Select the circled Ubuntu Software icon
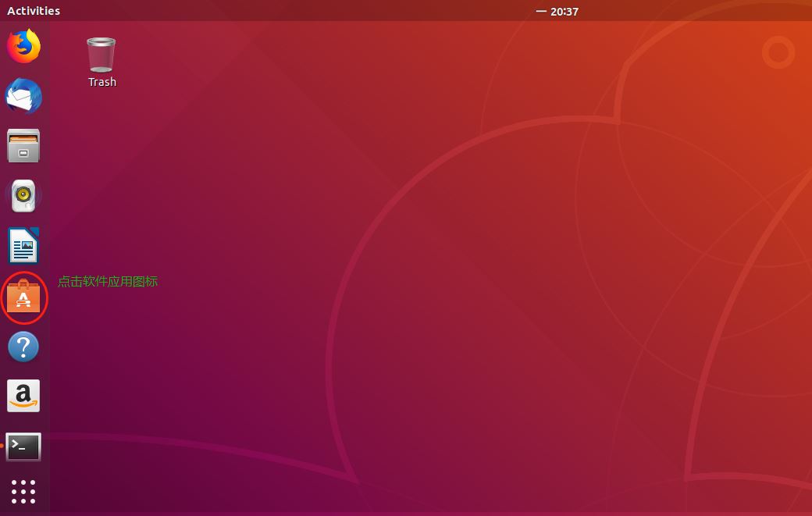Screen dimensions: 812x516 (x=23, y=297)
